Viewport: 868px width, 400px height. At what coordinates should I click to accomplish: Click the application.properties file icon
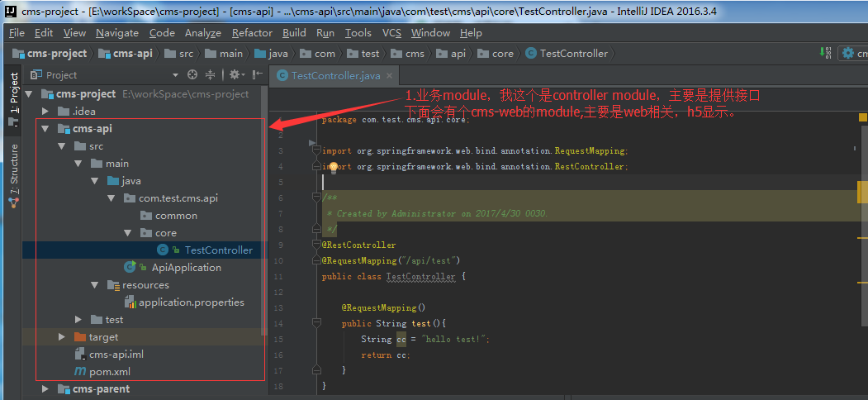click(130, 302)
